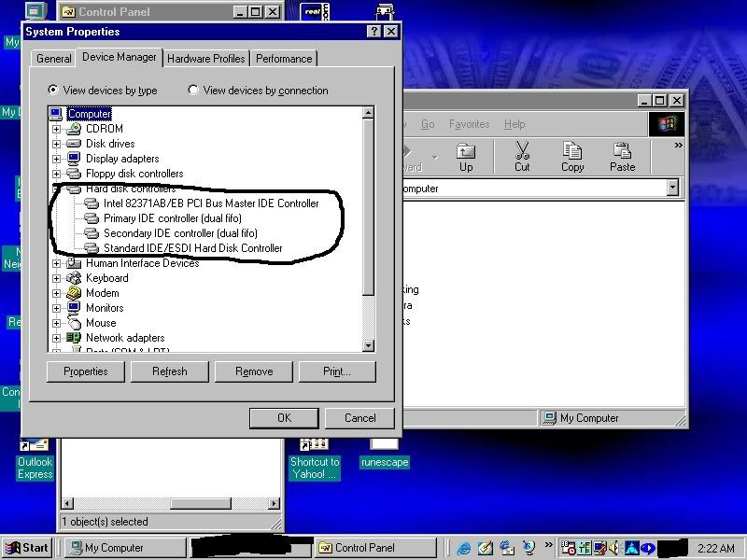747x560 pixels.
Task: Select the Device Manager tab
Action: 120,57
